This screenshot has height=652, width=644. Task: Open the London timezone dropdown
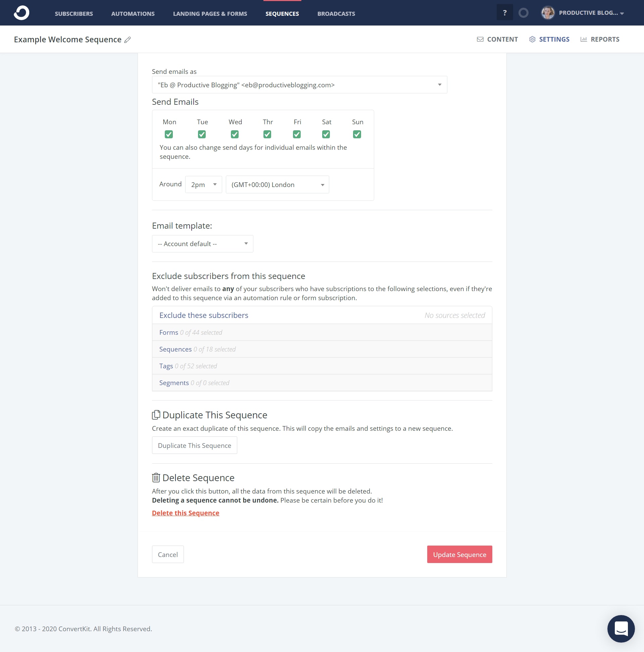coord(277,185)
